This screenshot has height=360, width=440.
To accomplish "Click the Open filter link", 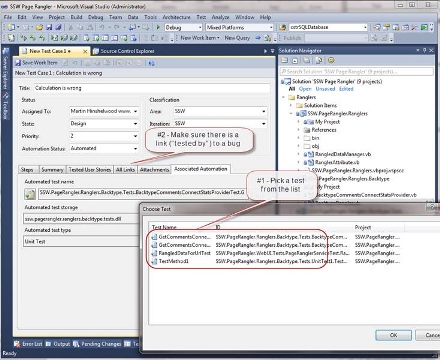I will [x=305, y=89].
